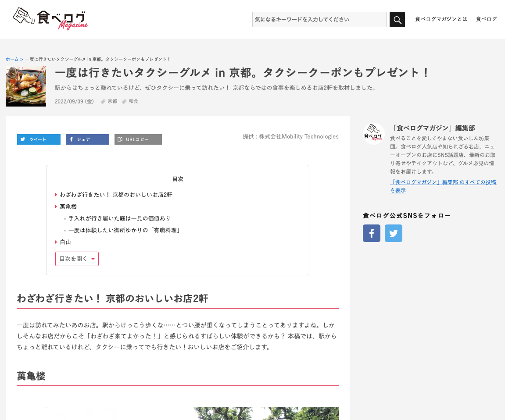The width and height of the screenshot is (505, 420).
Task: Click the article thumbnail food image
Action: pos(26,86)
